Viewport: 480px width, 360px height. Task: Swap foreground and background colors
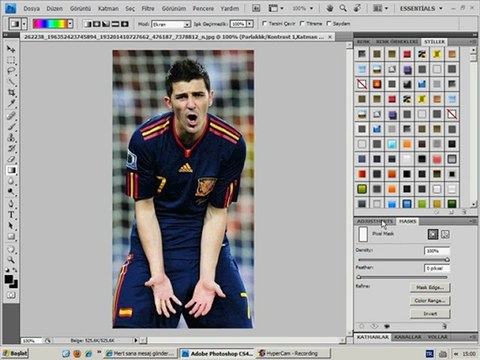click(x=15, y=269)
